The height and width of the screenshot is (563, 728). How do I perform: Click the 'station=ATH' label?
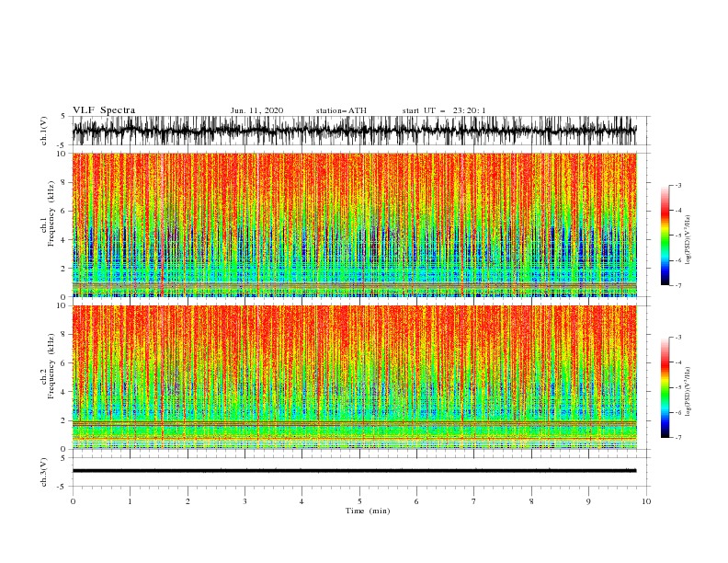341,110
